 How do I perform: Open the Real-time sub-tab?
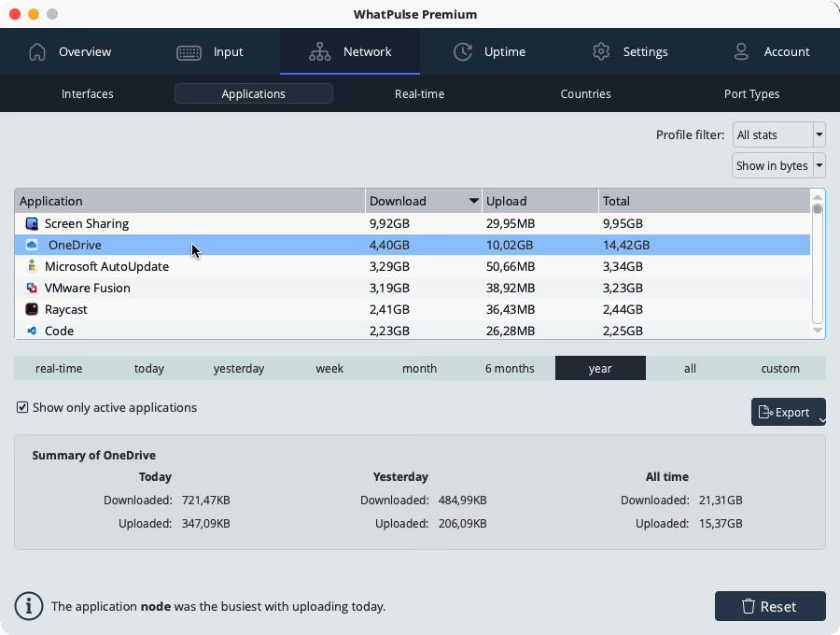(x=419, y=93)
